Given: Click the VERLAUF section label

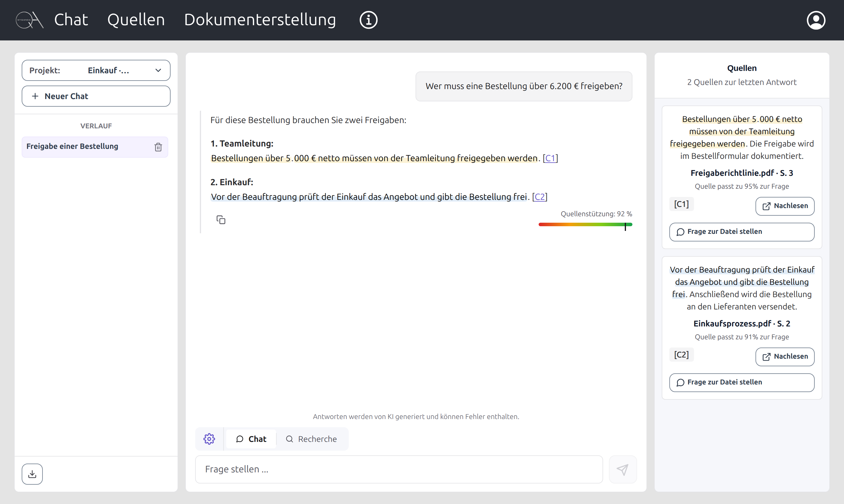Looking at the screenshot, I should [96, 126].
